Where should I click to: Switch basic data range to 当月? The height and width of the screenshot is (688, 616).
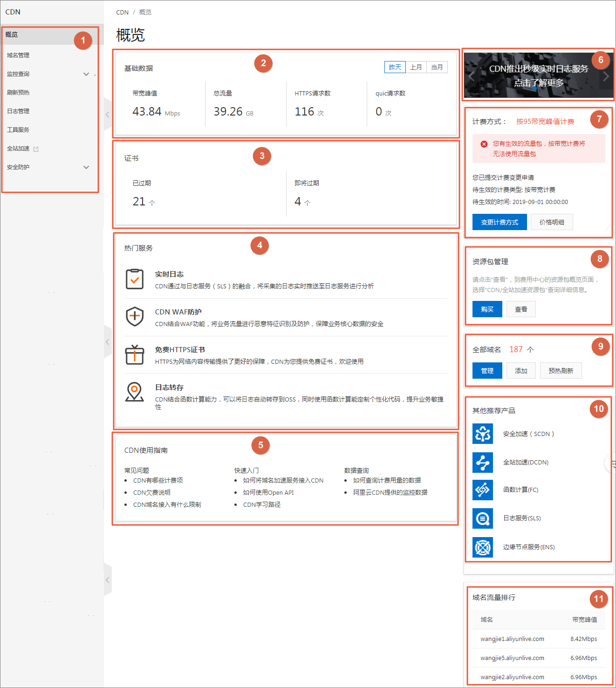437,67
